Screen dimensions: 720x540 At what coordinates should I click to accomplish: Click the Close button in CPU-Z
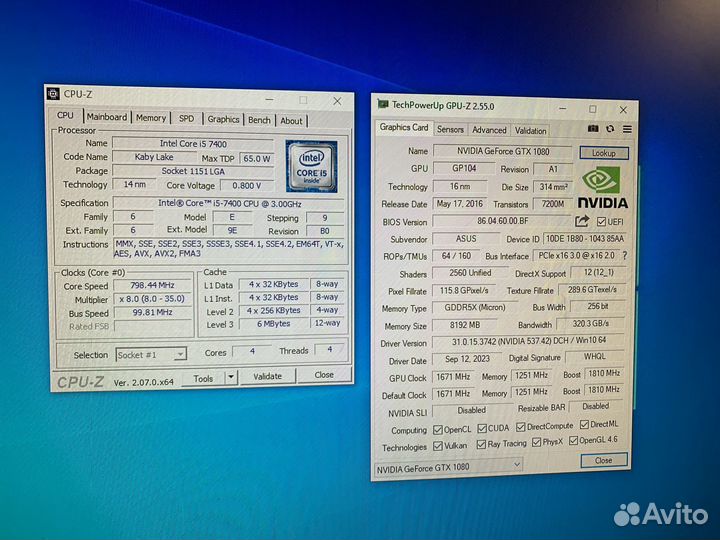[x=324, y=375]
